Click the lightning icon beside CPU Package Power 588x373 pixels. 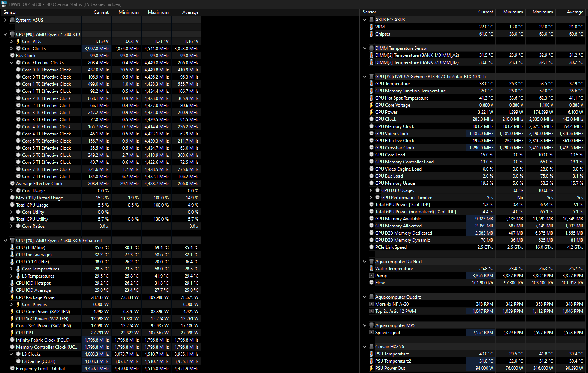[12, 297]
